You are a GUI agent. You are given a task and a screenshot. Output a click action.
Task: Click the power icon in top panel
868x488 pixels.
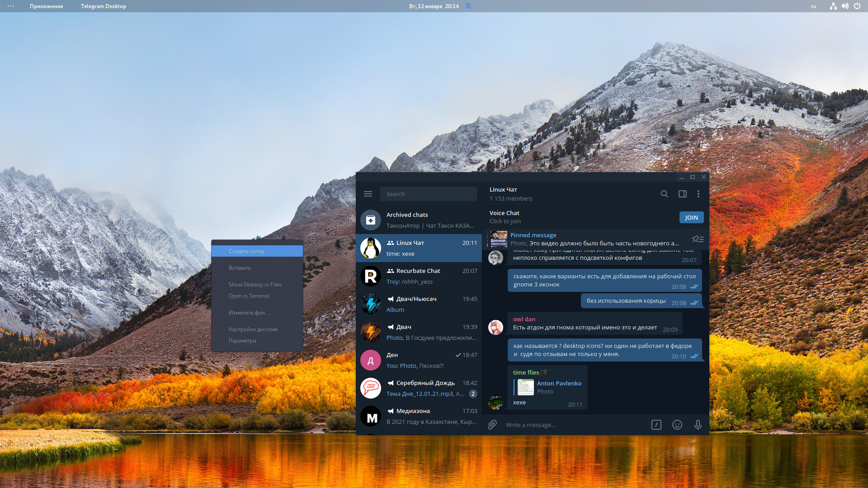click(857, 6)
